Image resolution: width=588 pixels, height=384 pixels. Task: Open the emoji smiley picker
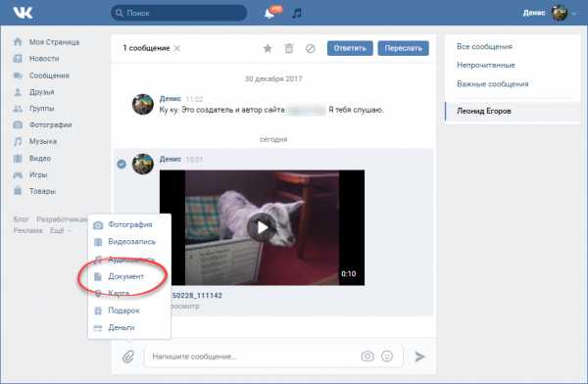pyautogui.click(x=387, y=356)
